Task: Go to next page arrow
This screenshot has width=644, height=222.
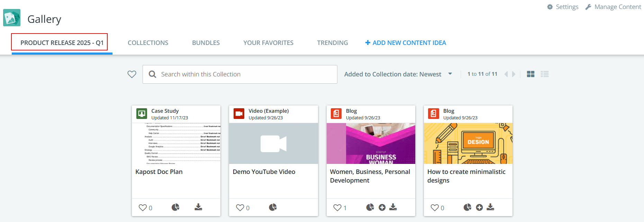Action: [514, 74]
